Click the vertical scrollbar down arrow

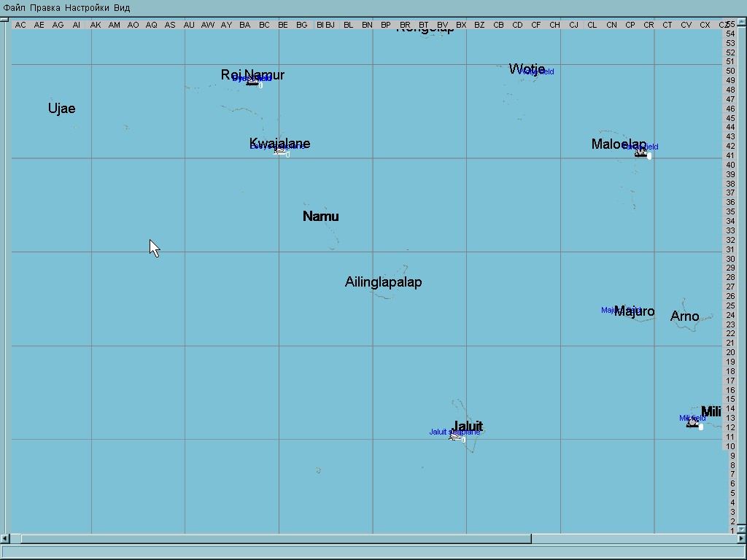(742, 529)
